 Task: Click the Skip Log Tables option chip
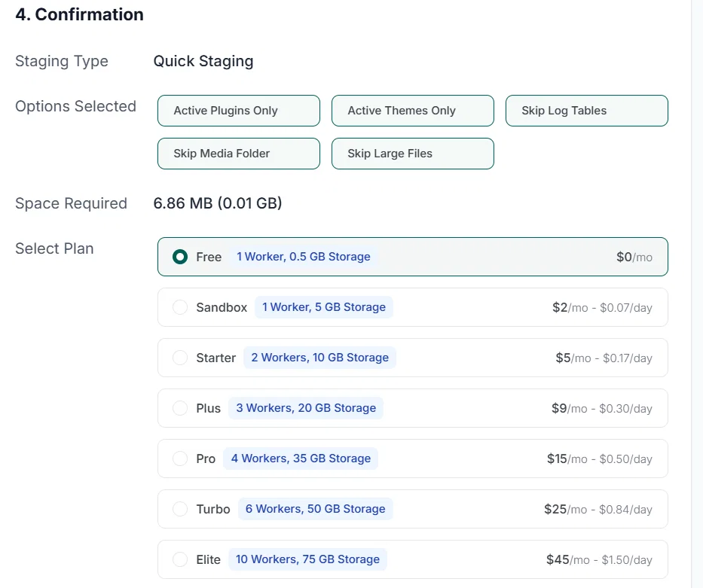587,111
